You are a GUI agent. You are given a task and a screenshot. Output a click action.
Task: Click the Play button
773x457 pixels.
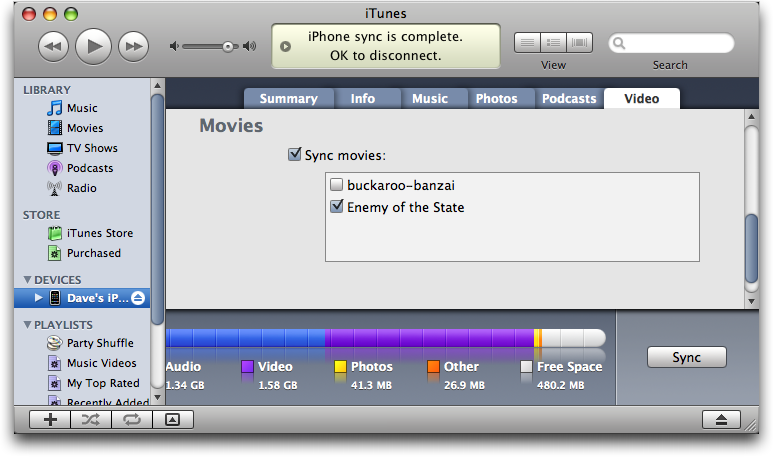click(93, 46)
